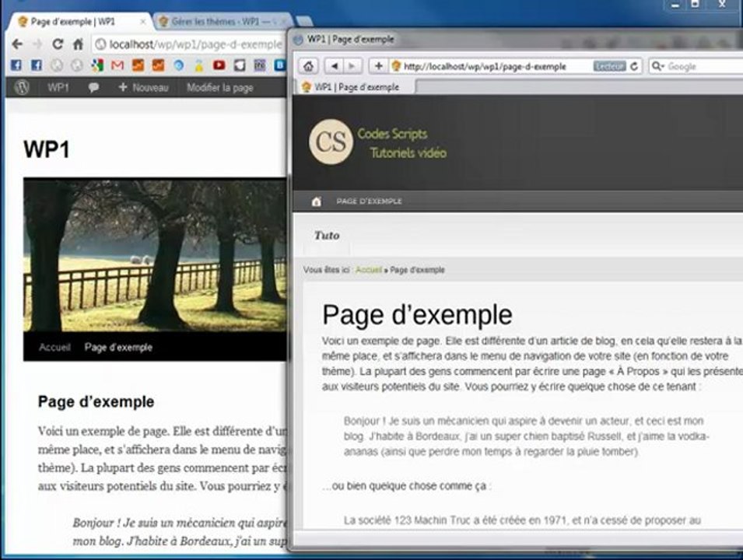The height and width of the screenshot is (560, 743).
Task: Open the Safari search engine magnifier dropdown
Action: coord(657,66)
